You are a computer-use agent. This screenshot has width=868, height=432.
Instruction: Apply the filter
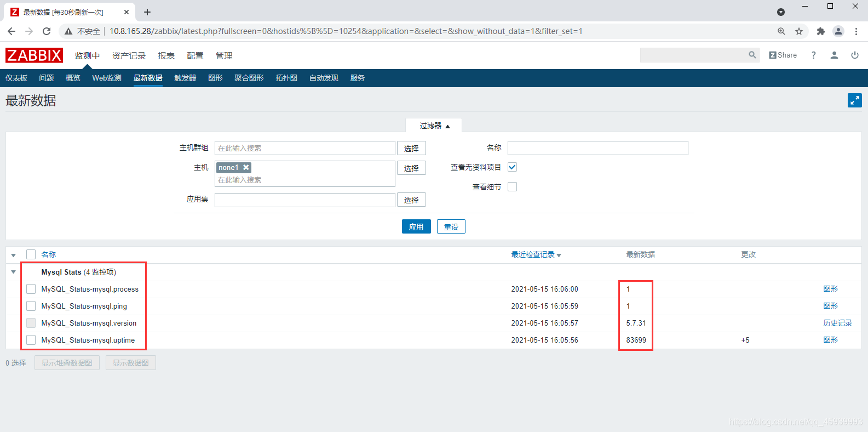click(416, 226)
